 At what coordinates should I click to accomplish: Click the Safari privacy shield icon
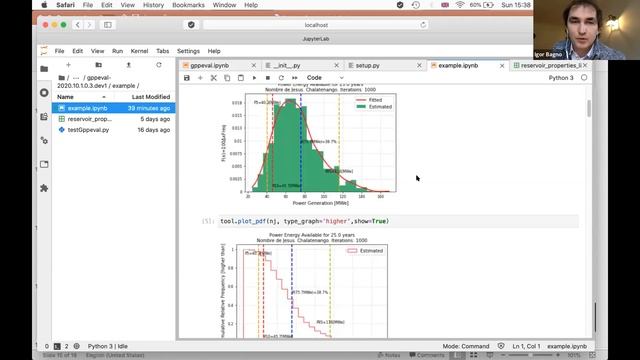coord(191,25)
